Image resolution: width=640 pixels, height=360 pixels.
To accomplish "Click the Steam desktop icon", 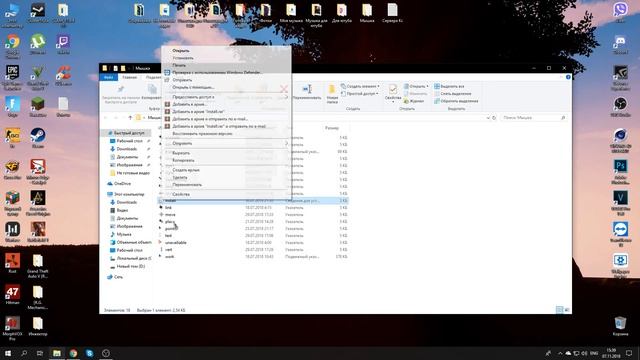I will [38, 139].
